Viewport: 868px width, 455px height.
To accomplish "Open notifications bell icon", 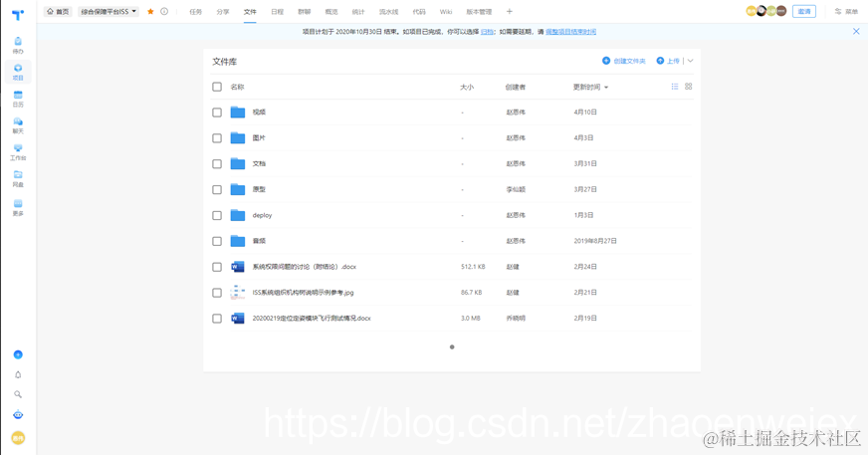I will pyautogui.click(x=18, y=374).
